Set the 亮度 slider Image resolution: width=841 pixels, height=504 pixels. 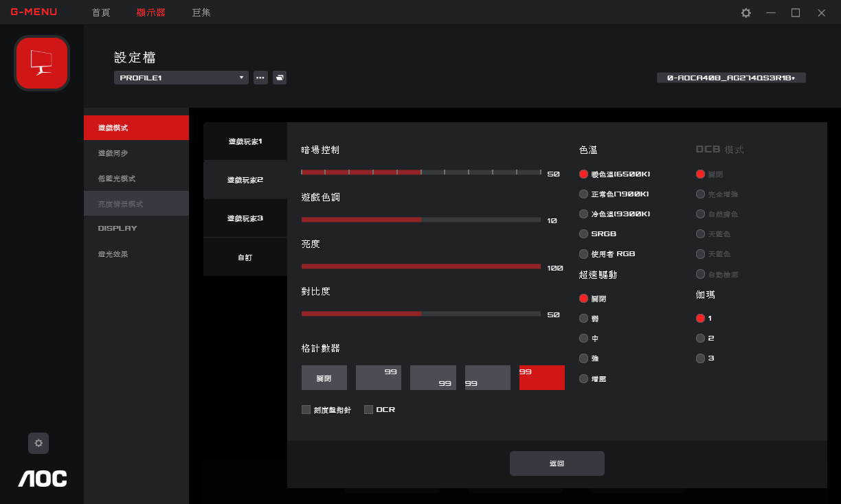(x=421, y=266)
